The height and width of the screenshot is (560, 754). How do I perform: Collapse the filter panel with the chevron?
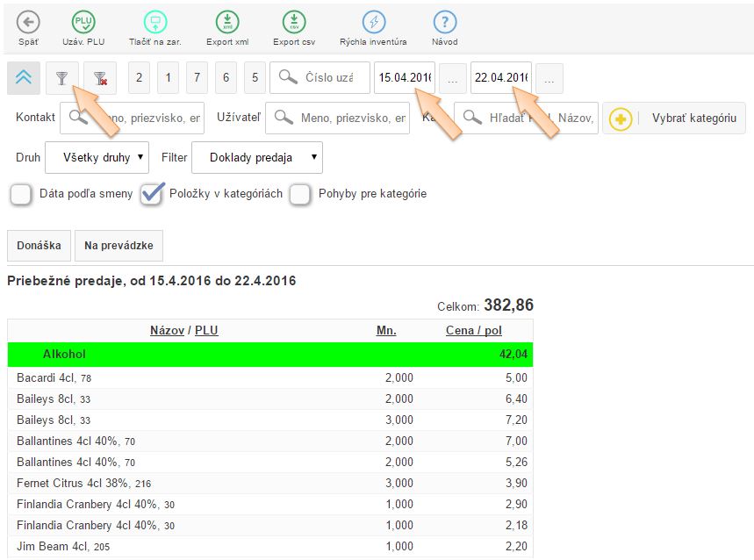[x=24, y=77]
